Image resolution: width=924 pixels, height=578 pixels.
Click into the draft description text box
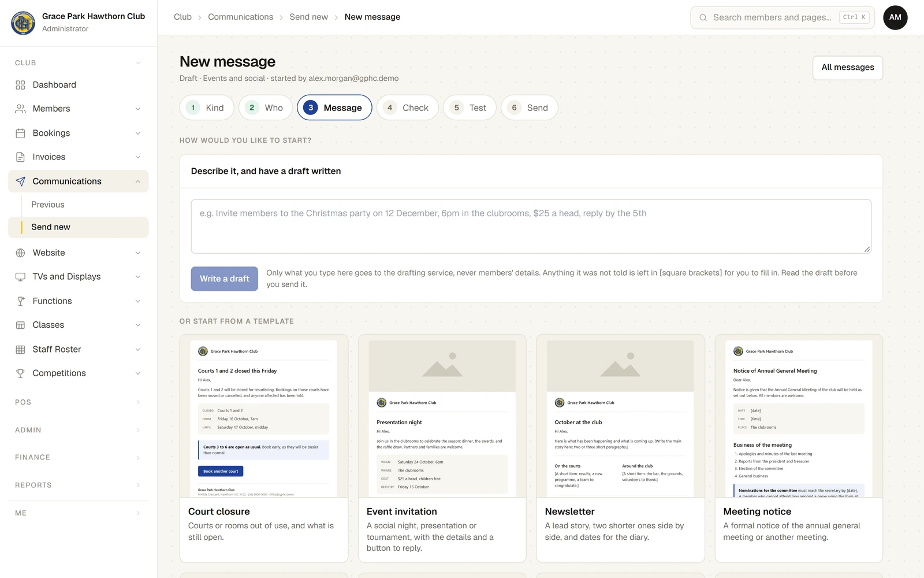click(x=531, y=226)
